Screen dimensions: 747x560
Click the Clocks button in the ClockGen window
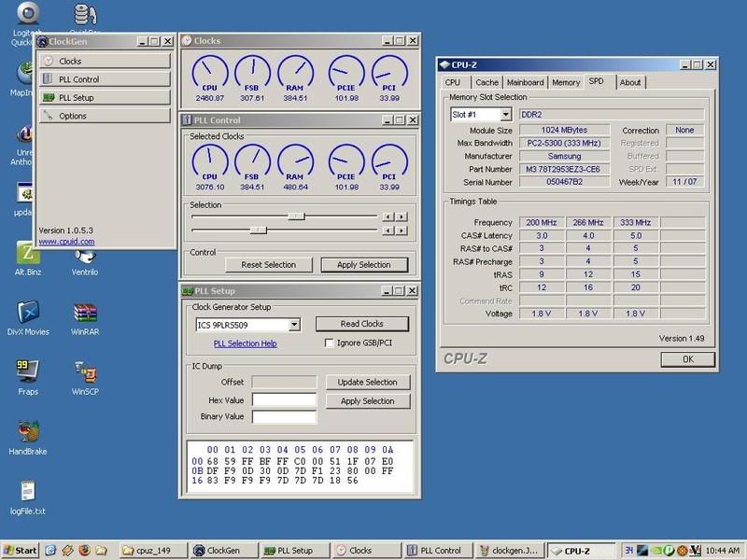click(105, 61)
